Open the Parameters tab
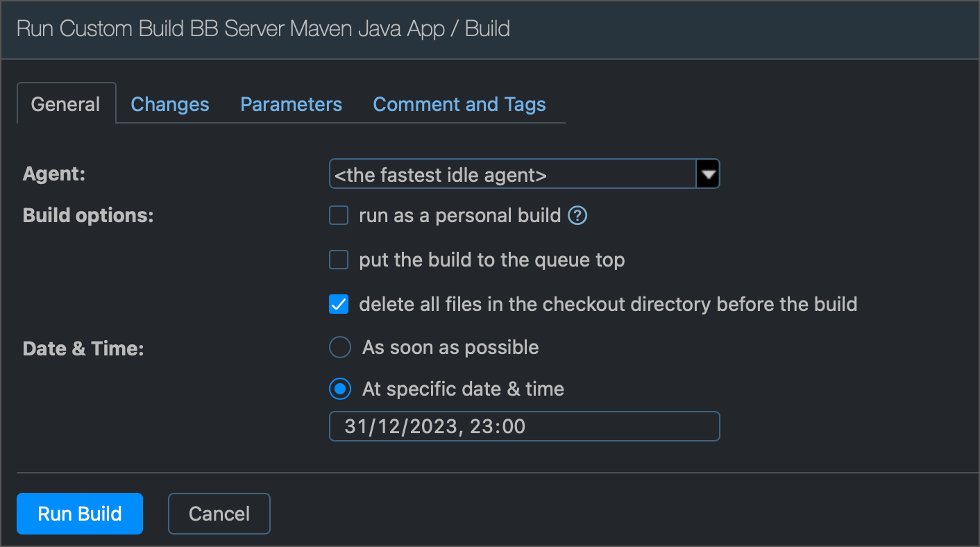The image size is (980, 547). 291,103
